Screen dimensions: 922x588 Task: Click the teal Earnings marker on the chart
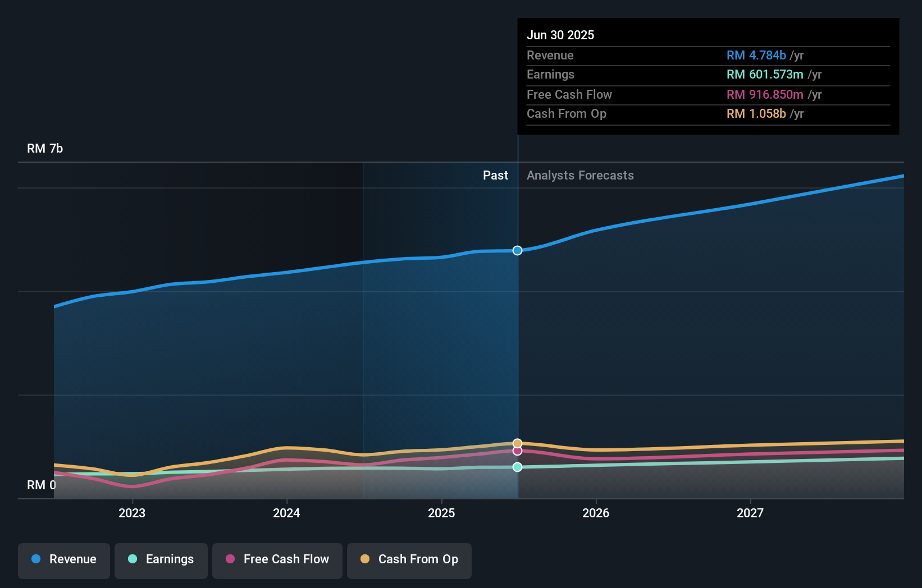pos(517,466)
